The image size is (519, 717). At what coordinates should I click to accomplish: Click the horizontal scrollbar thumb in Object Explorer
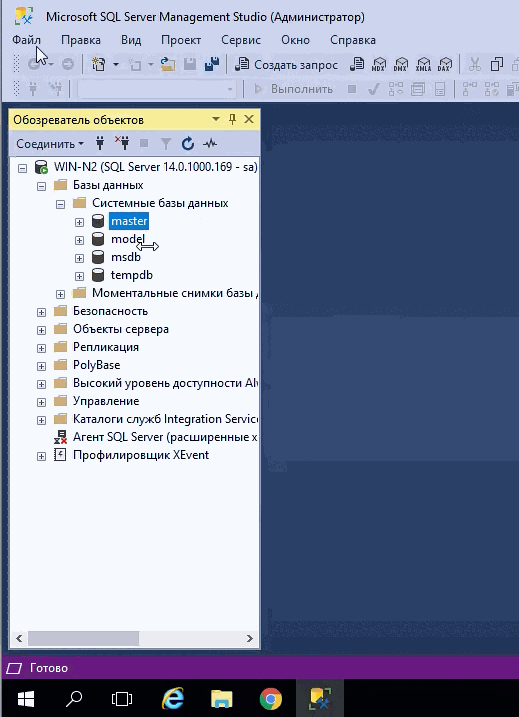point(83,638)
